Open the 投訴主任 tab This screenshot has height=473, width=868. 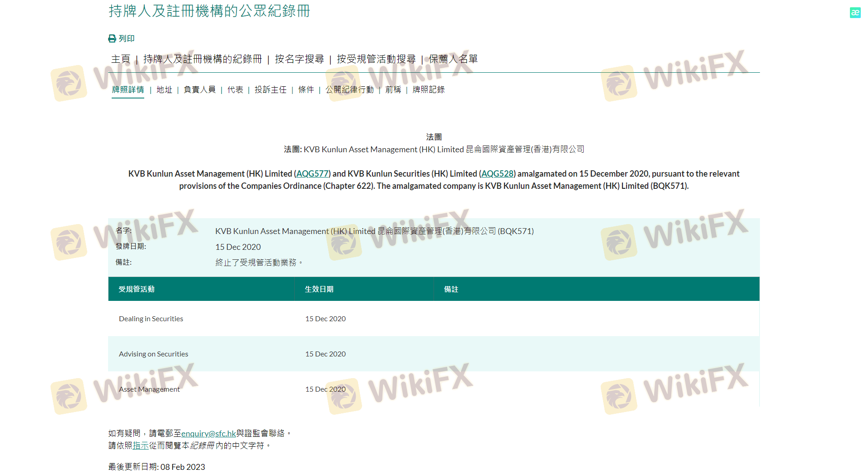click(x=270, y=90)
